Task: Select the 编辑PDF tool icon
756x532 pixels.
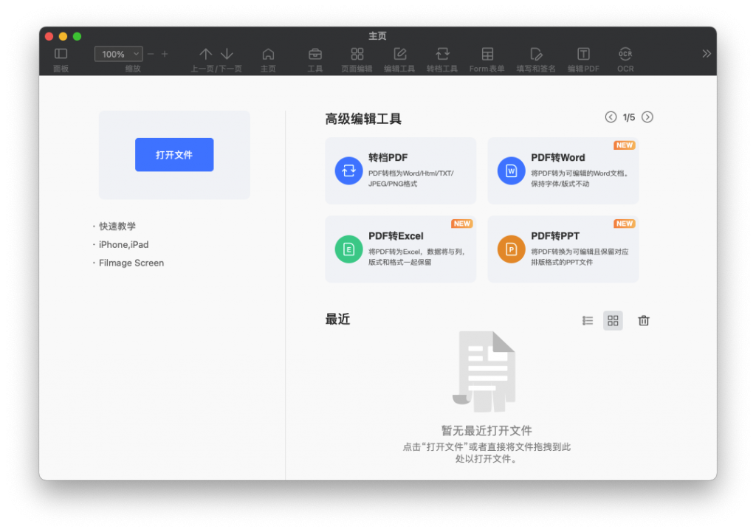Action: pos(583,53)
